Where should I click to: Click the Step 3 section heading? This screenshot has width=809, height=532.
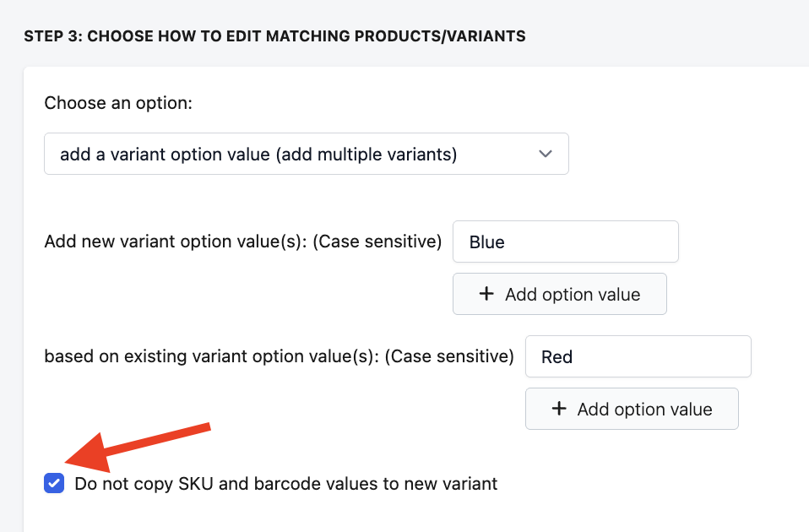click(x=274, y=36)
